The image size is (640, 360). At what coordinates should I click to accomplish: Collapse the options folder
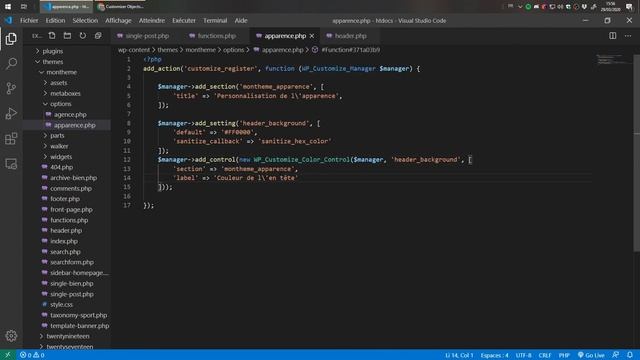[x=60, y=104]
